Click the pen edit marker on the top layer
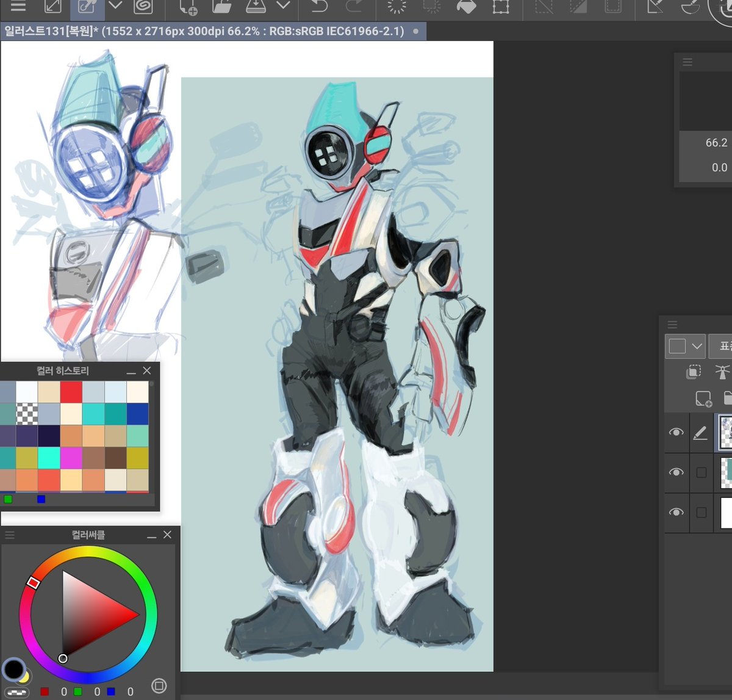Viewport: 732px width, 700px height. coord(701,433)
